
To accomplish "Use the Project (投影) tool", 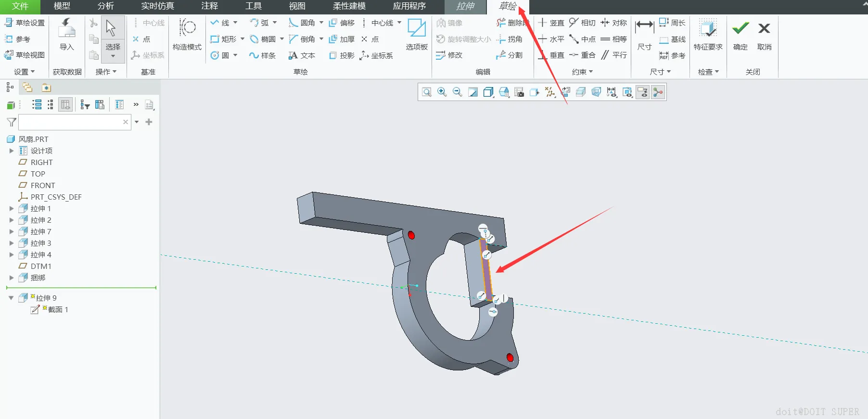I will point(342,55).
